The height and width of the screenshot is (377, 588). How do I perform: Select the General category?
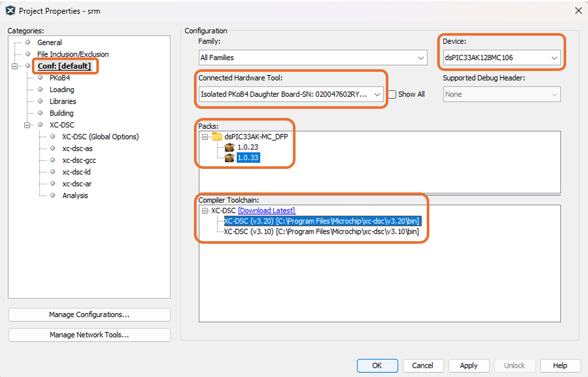(49, 42)
